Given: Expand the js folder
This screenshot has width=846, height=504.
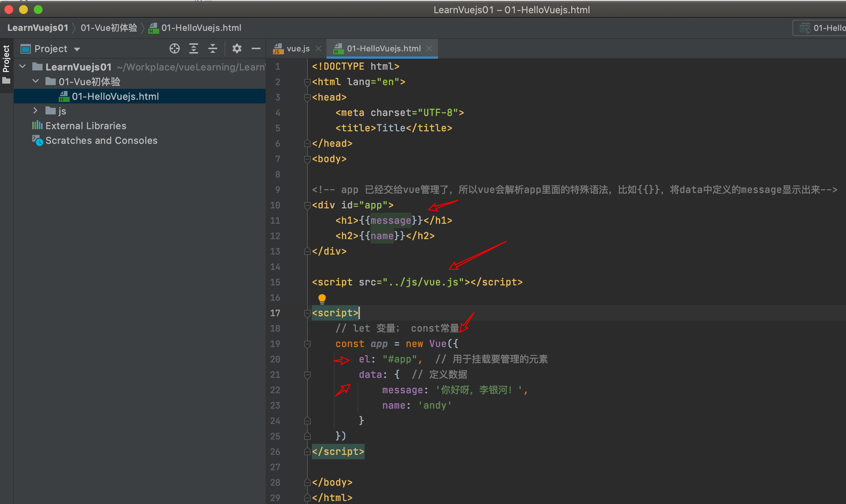Looking at the screenshot, I should (x=36, y=110).
